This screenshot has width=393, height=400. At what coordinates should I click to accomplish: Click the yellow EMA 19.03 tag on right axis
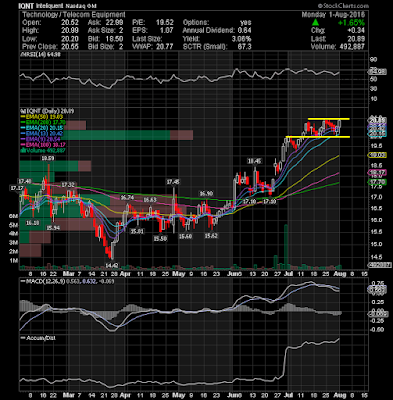coord(377,155)
